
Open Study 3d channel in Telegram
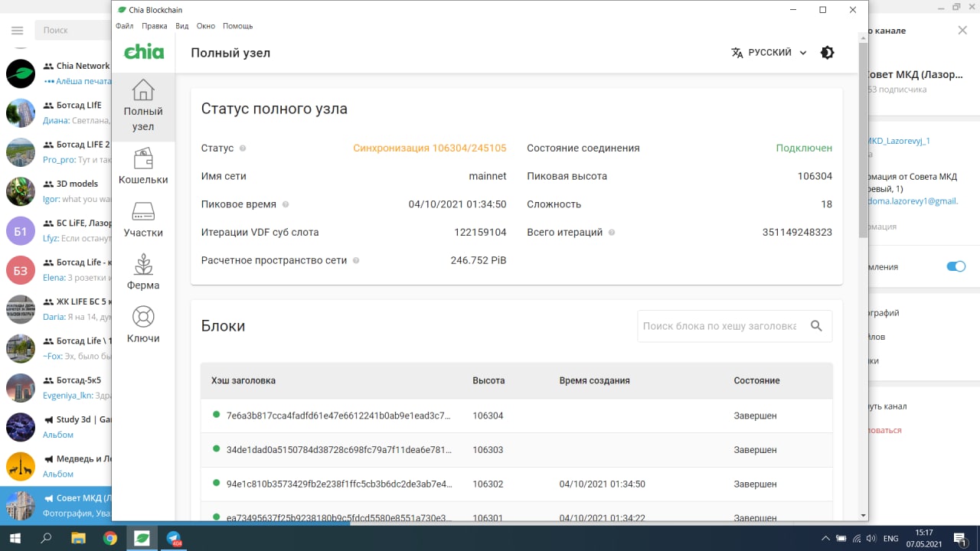click(56, 427)
